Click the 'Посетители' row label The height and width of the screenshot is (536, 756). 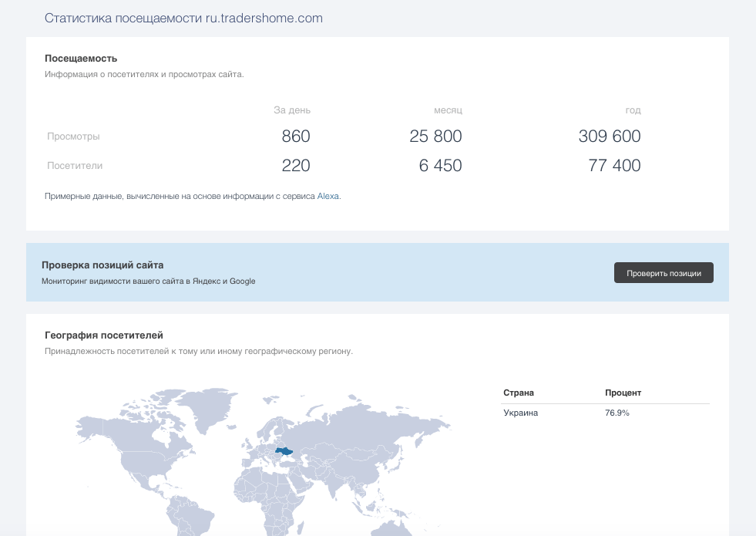(x=75, y=166)
